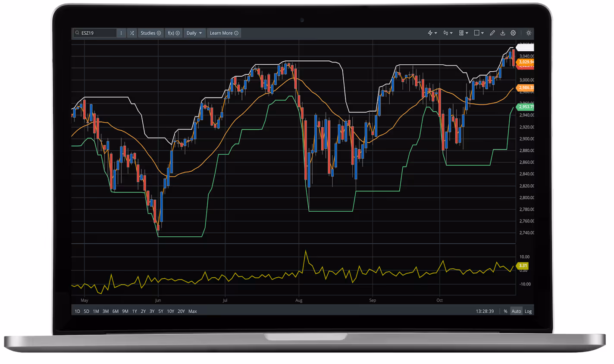Select the 10Y time range

click(x=170, y=311)
